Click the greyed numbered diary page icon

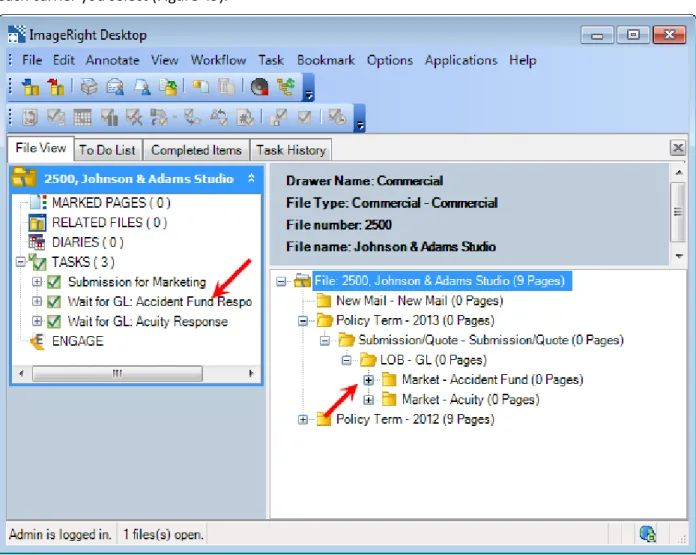(30, 117)
